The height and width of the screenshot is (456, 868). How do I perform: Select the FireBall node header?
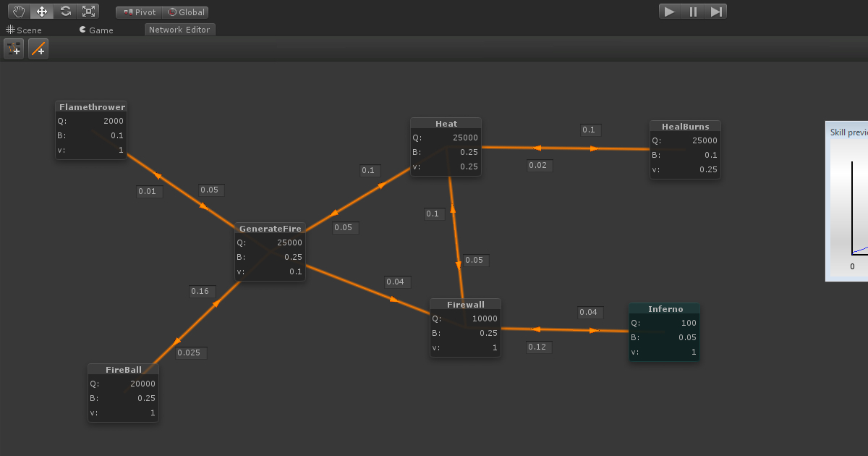pos(124,370)
